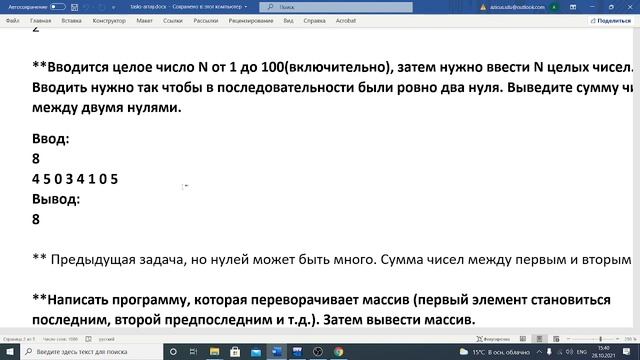Click the русский language indicator
This screenshot has width=640, height=360.
tap(107, 339)
